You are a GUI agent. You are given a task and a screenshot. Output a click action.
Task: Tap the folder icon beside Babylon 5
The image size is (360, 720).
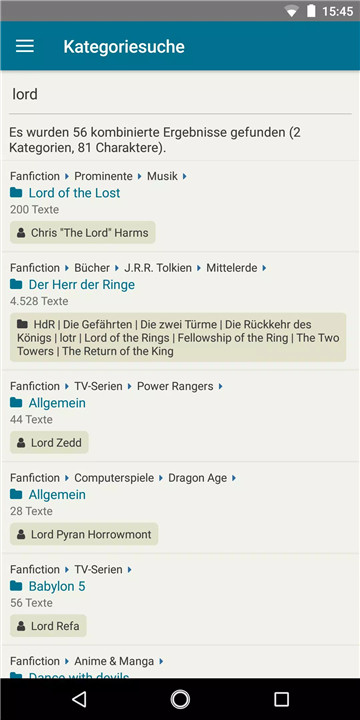coord(16,586)
